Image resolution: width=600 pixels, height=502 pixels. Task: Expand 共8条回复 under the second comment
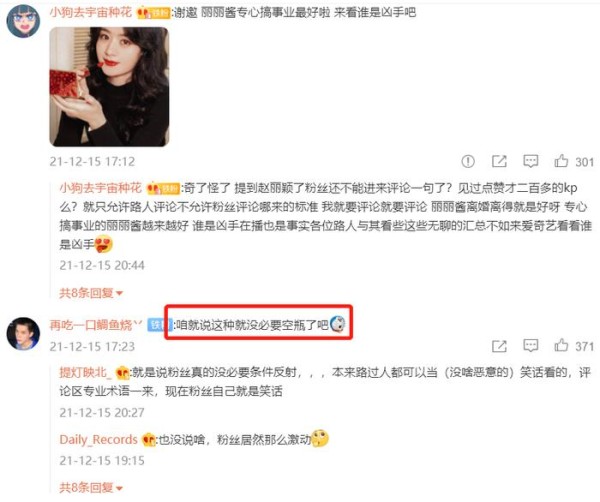pos(91,487)
